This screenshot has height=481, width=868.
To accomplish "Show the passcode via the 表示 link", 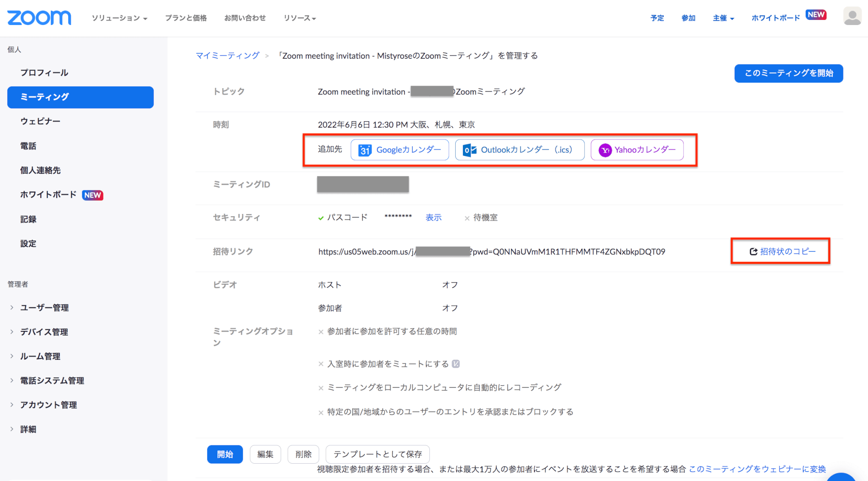I will tap(434, 217).
